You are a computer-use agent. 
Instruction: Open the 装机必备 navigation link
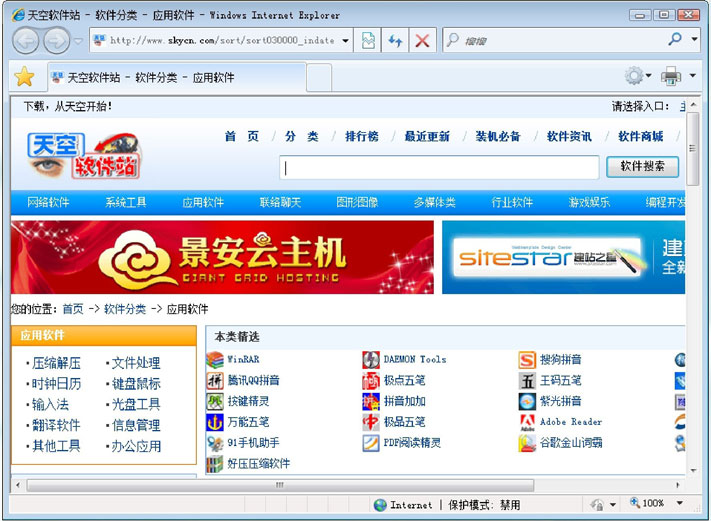coord(498,136)
